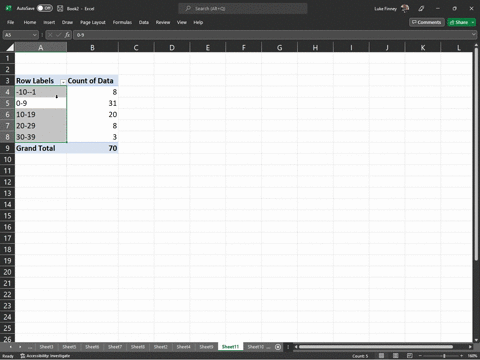Select the count value 20
This screenshot has width=480, height=360.
(x=92, y=114)
